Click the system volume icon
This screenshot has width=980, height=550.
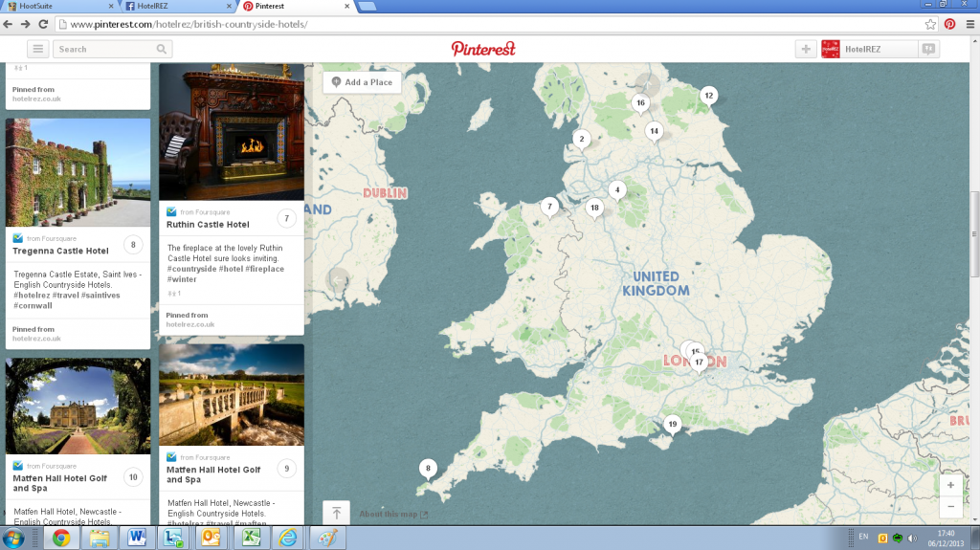pyautogui.click(x=912, y=539)
